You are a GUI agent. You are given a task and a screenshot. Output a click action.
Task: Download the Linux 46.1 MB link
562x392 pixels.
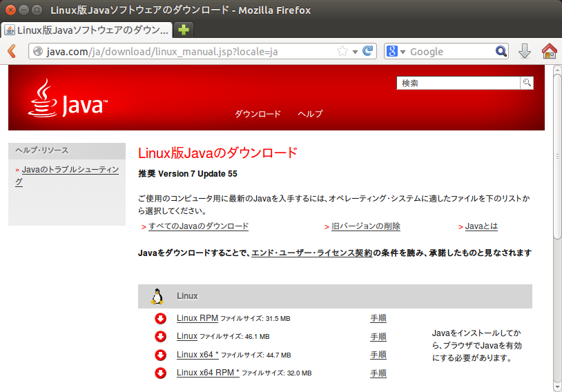[x=187, y=336]
